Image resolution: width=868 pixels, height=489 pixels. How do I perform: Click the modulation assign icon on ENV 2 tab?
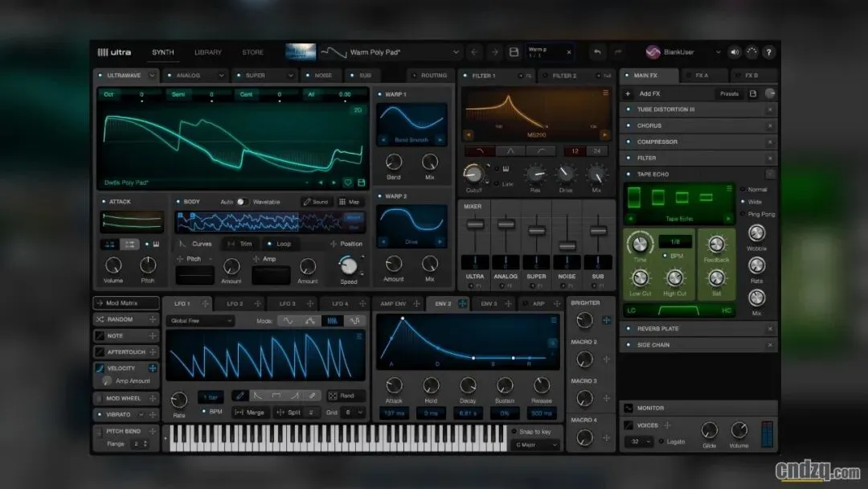pos(462,303)
